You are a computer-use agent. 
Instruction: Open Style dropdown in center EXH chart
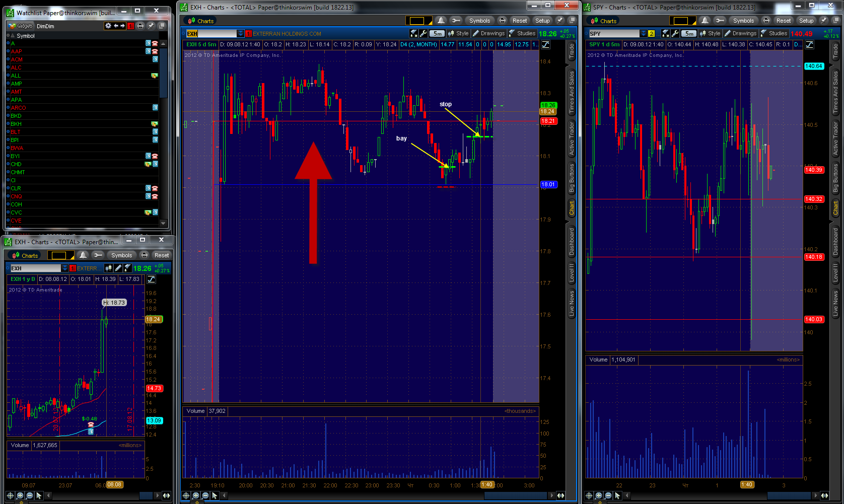pos(458,34)
